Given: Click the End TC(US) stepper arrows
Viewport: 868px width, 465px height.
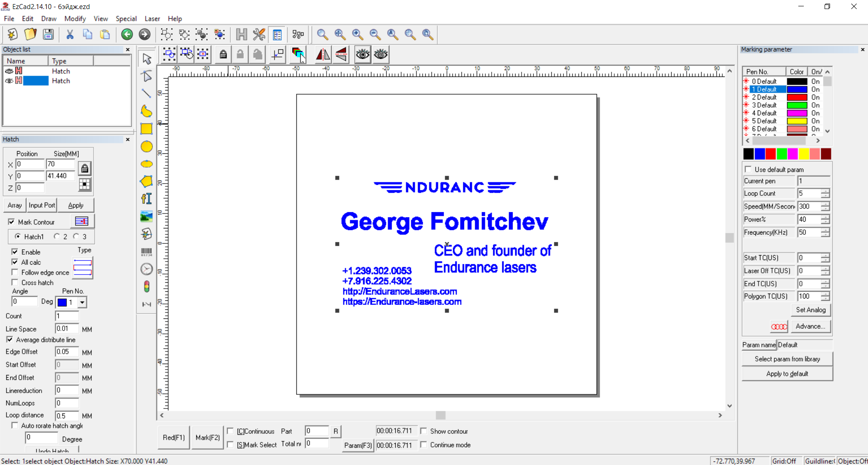Looking at the screenshot, I should [x=825, y=284].
